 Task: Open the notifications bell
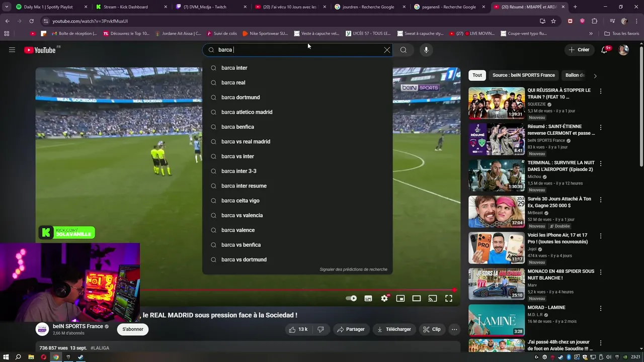point(605,50)
